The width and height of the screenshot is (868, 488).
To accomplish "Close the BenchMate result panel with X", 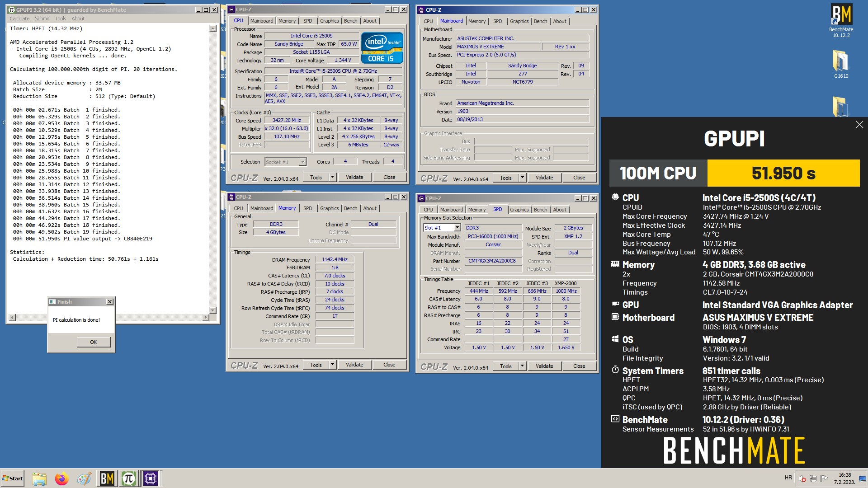I will pos(859,125).
